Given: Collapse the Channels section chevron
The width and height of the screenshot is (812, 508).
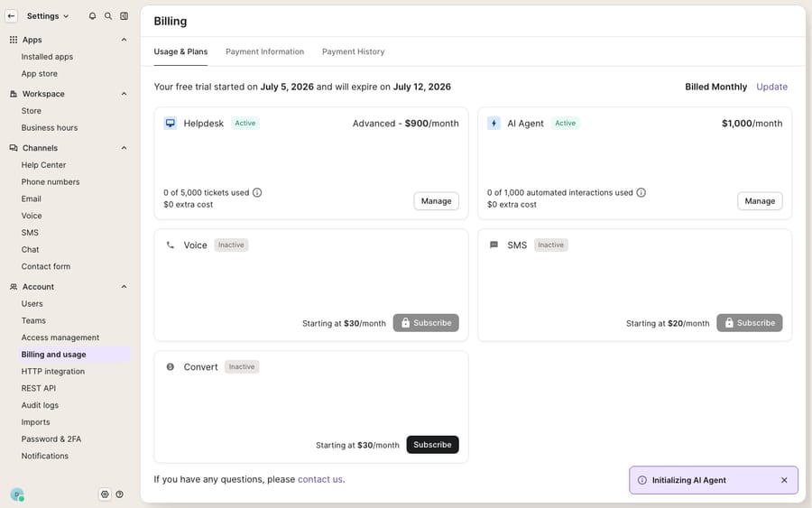Looking at the screenshot, I should [x=124, y=148].
